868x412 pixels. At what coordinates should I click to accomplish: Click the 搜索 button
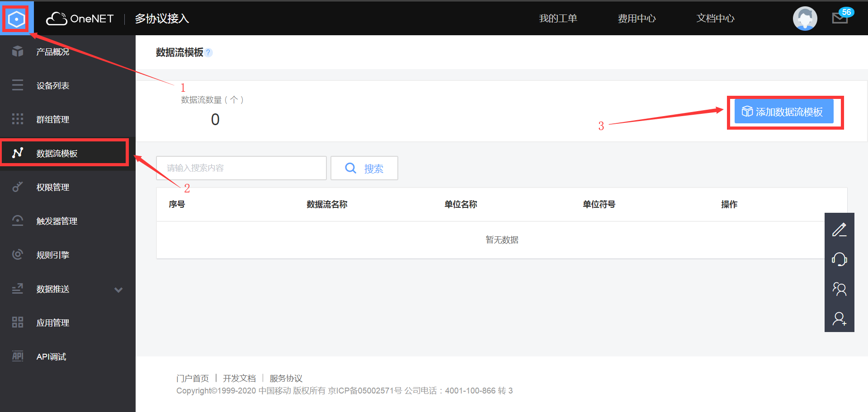point(364,168)
